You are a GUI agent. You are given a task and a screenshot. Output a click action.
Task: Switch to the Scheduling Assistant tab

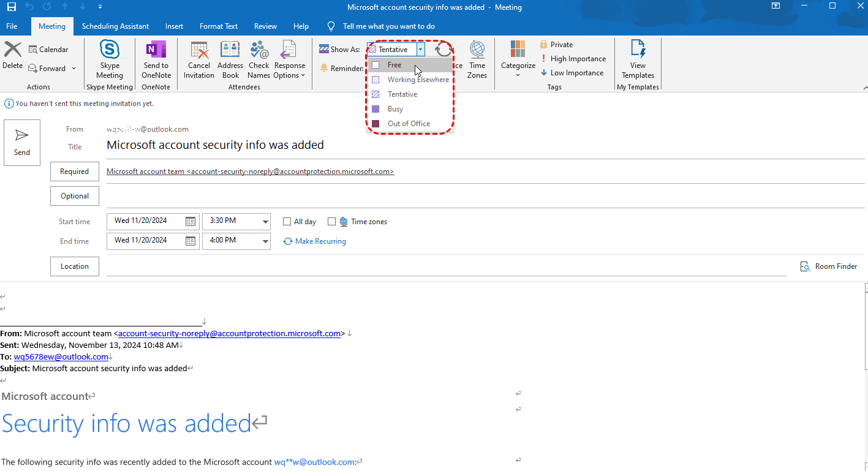[115, 26]
